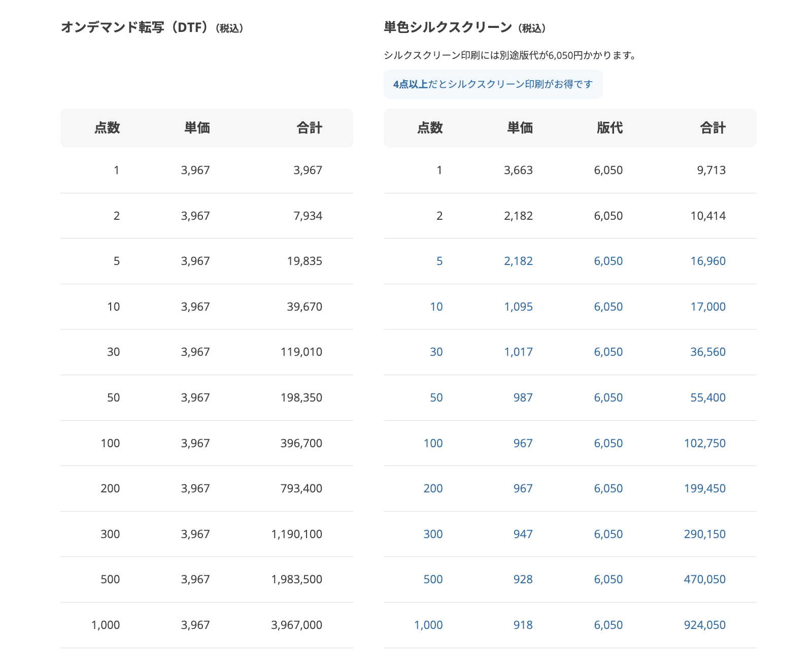
Task: Click the オンデマンド転写（DTF） heading
Action: click(x=152, y=27)
